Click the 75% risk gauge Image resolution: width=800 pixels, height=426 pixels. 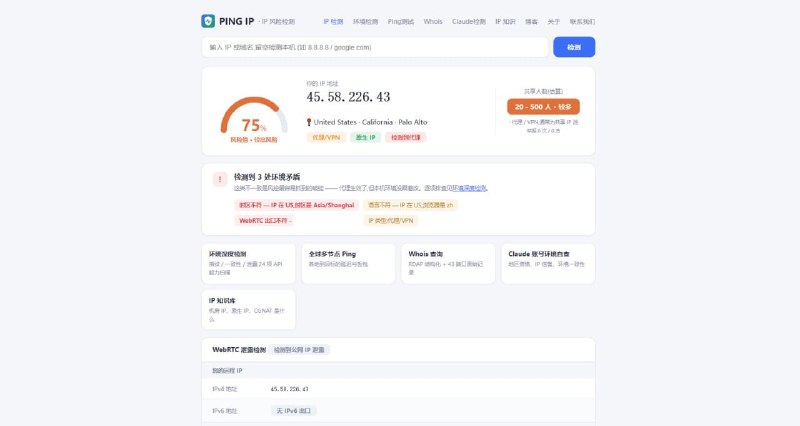coord(254,118)
